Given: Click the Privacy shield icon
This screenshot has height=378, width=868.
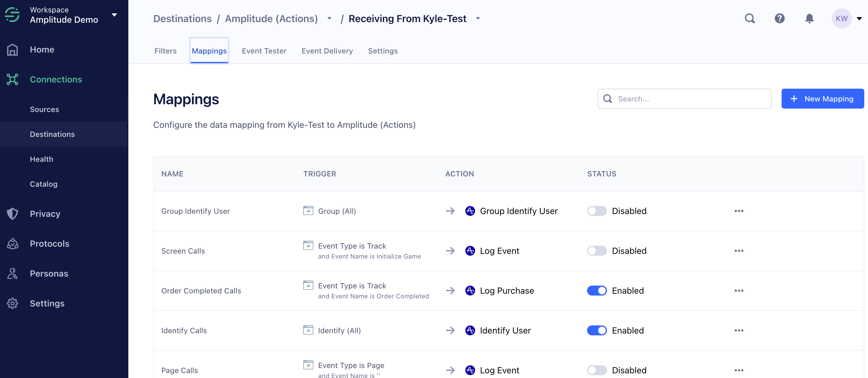Looking at the screenshot, I should coord(12,213).
